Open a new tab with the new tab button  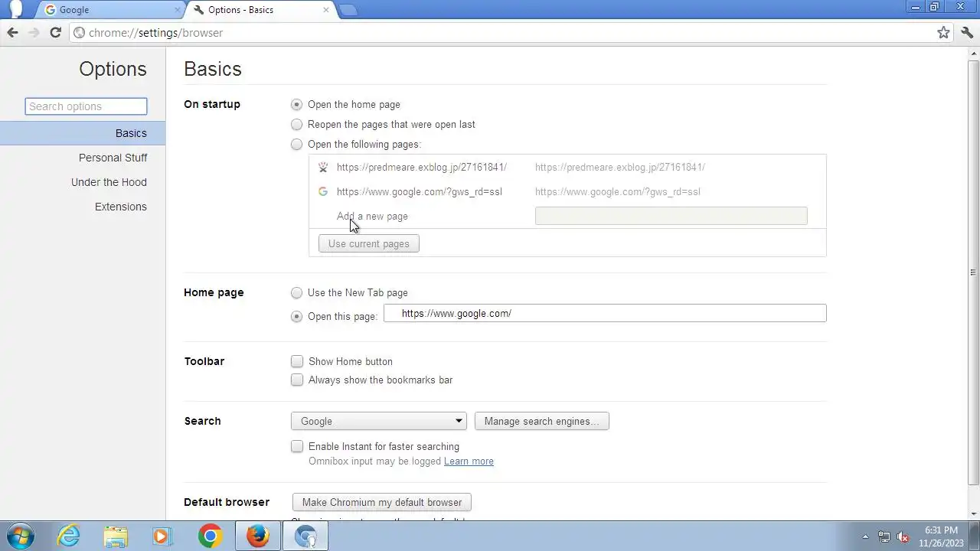point(348,10)
